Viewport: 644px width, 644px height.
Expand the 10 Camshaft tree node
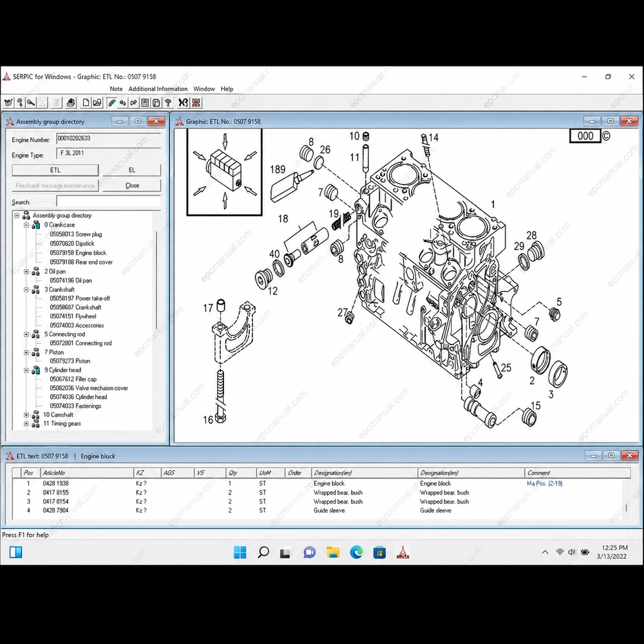click(26, 415)
